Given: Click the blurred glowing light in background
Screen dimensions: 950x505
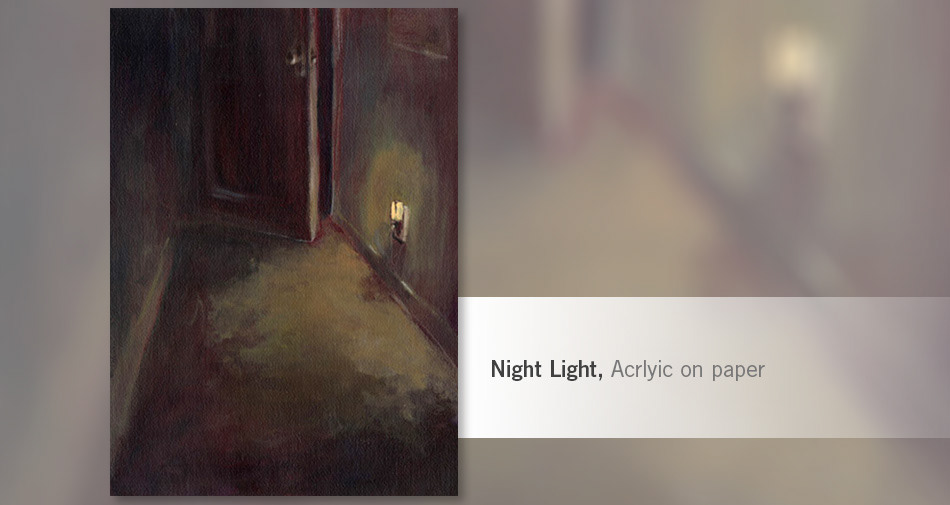Looking at the screenshot, I should [792, 59].
